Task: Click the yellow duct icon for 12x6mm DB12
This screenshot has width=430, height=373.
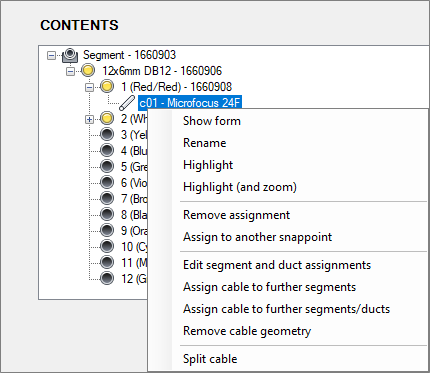Action: click(88, 70)
